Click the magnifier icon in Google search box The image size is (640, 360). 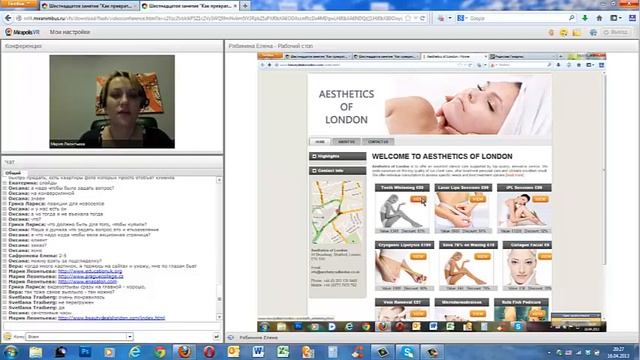click(x=571, y=18)
